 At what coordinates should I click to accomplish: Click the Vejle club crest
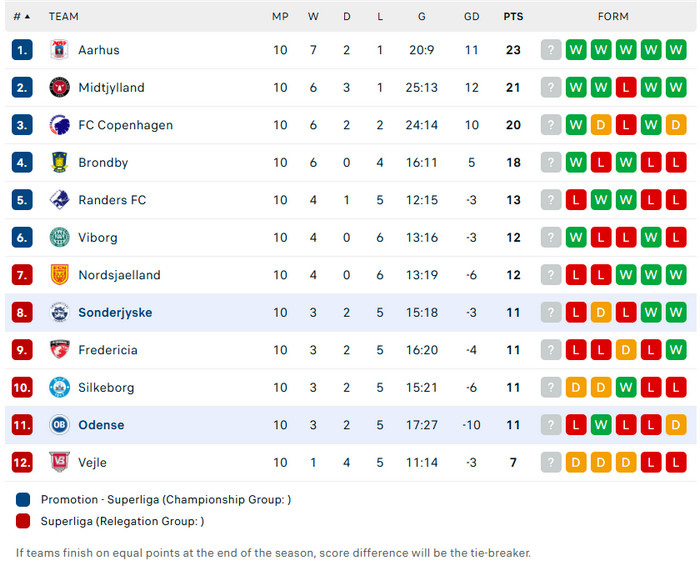coord(60,462)
